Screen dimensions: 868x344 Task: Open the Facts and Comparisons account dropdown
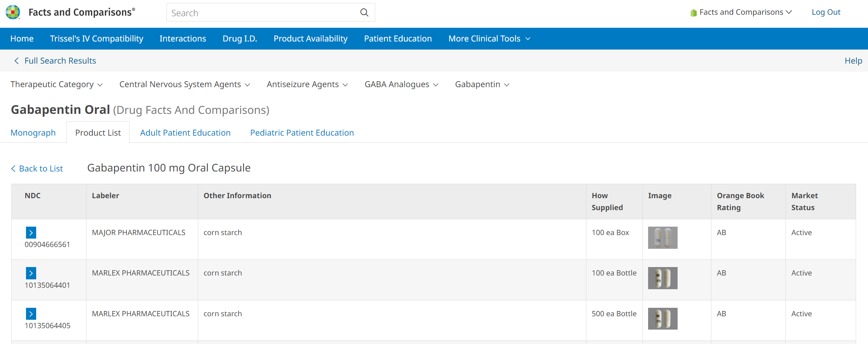click(x=741, y=12)
